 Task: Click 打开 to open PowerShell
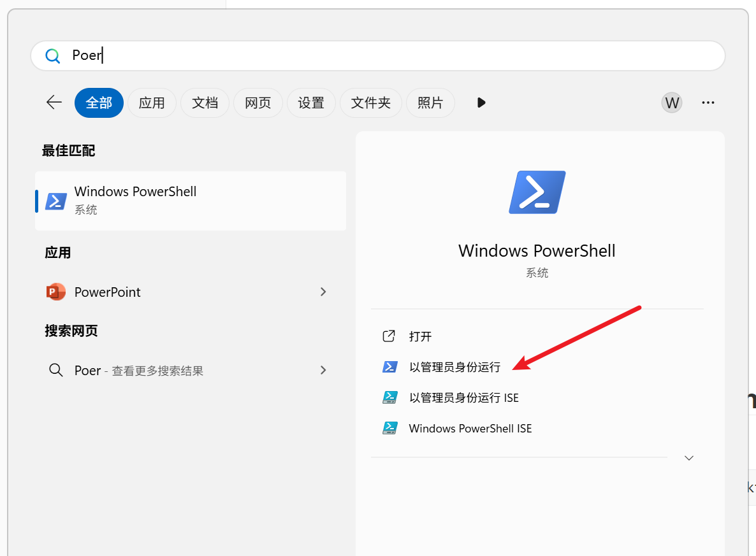point(420,336)
